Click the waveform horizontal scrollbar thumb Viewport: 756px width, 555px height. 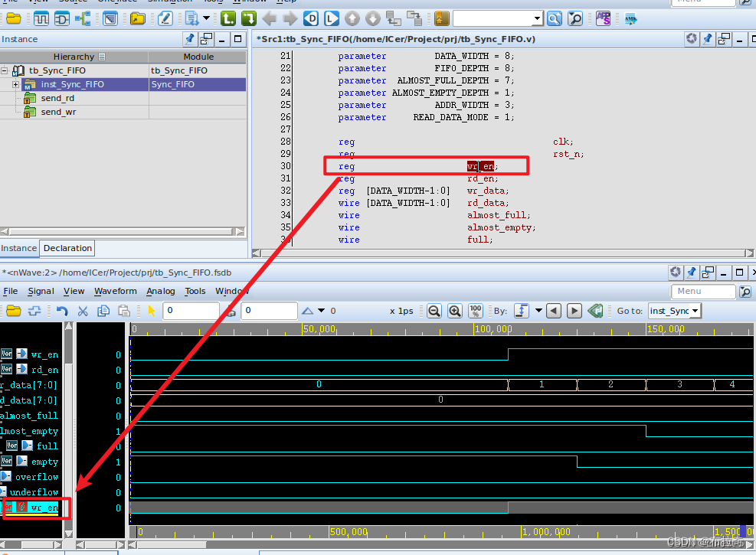pyautogui.click(x=171, y=545)
